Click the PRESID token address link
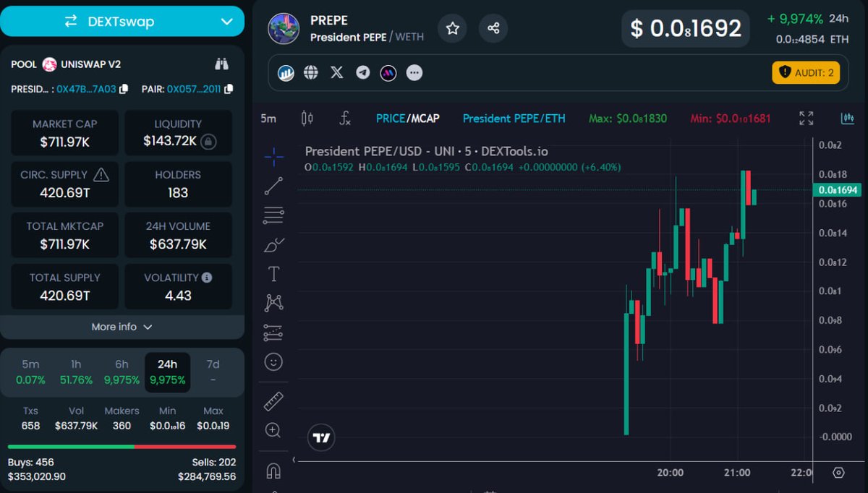This screenshot has width=868, height=493. pyautogui.click(x=86, y=89)
